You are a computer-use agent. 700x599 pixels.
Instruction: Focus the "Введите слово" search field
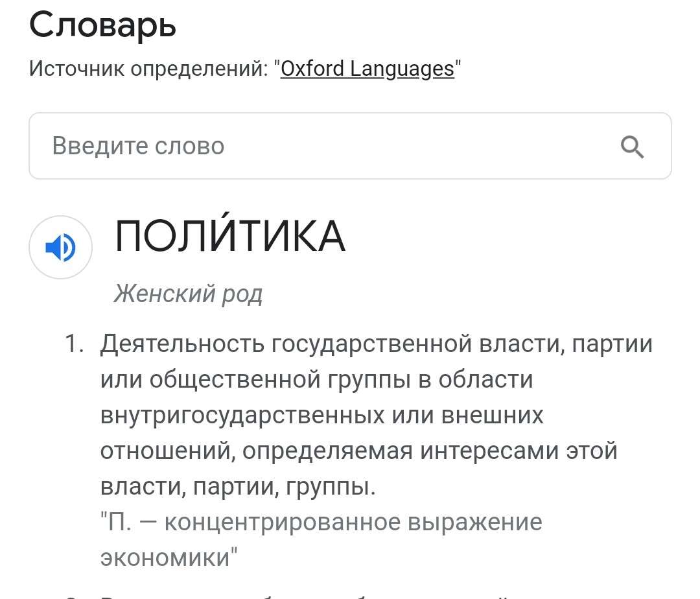tap(324, 146)
